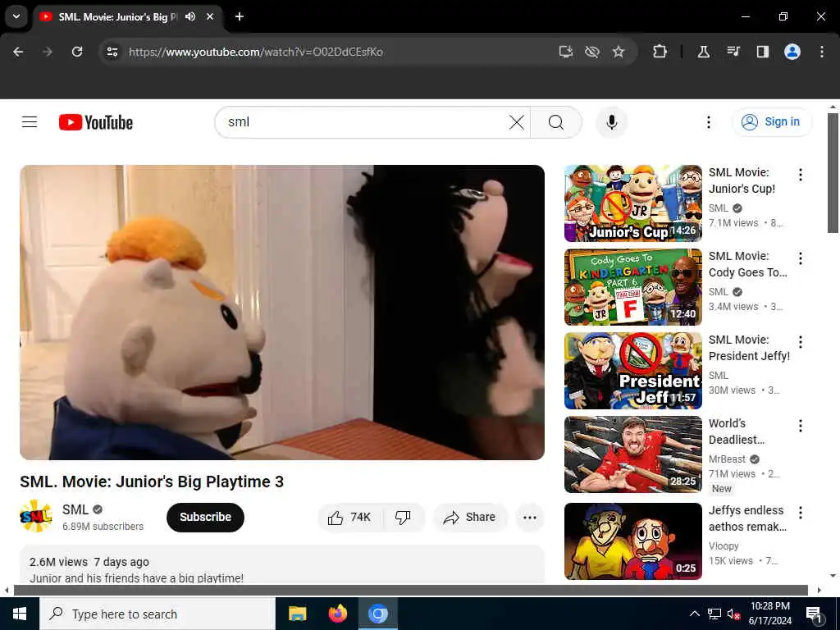The width and height of the screenshot is (840, 630).
Task: Dislike the video with thumbs down
Action: pyautogui.click(x=403, y=517)
